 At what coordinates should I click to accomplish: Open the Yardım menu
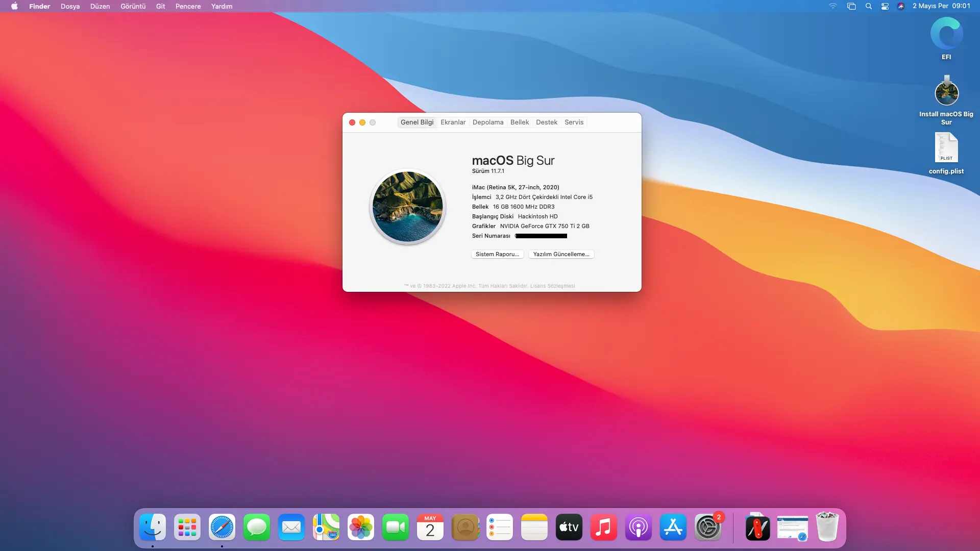click(x=222, y=6)
